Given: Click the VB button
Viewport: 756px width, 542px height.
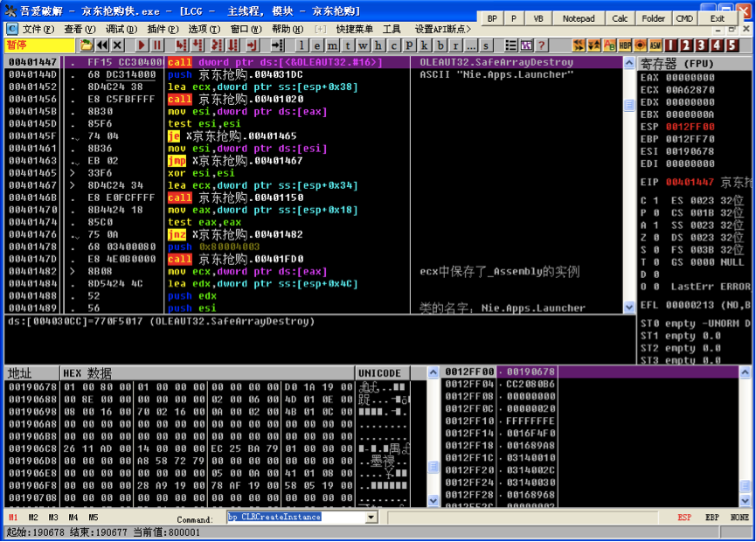Looking at the screenshot, I should [538, 18].
